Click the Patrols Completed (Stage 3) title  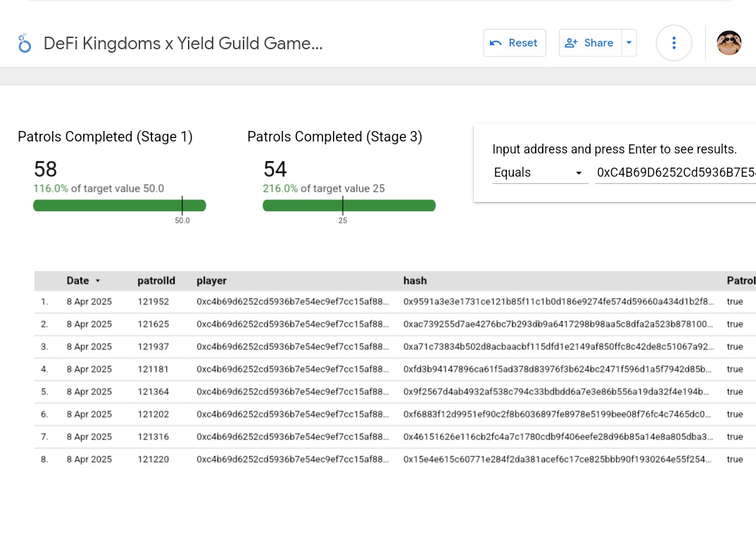click(334, 137)
